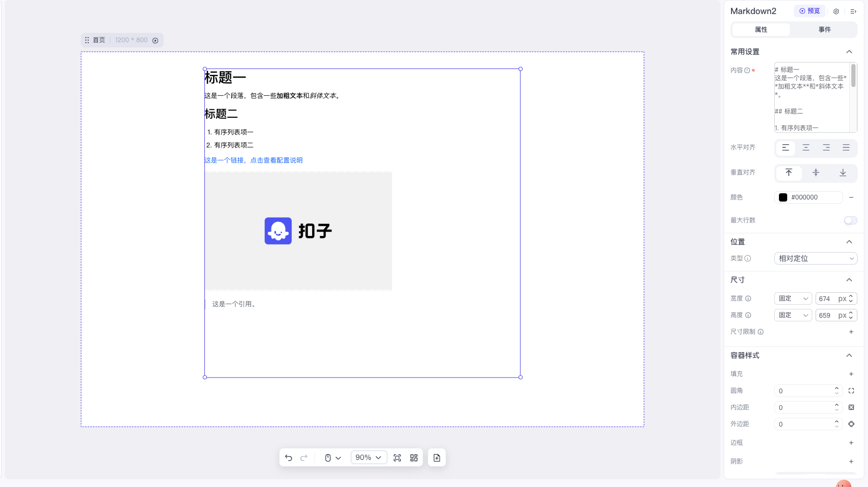Image resolution: width=868 pixels, height=487 pixels.
Task: Expand the zoom 90% dropdown
Action: (368, 457)
